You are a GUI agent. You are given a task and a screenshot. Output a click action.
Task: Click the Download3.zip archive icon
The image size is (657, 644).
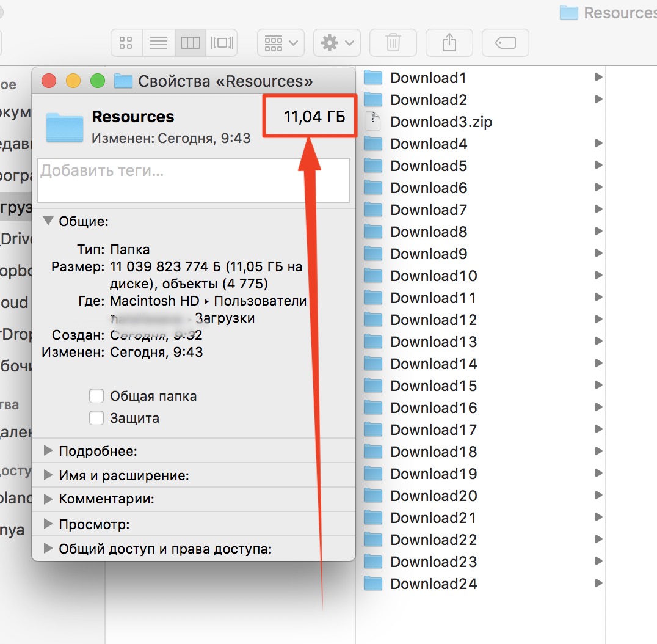373,121
